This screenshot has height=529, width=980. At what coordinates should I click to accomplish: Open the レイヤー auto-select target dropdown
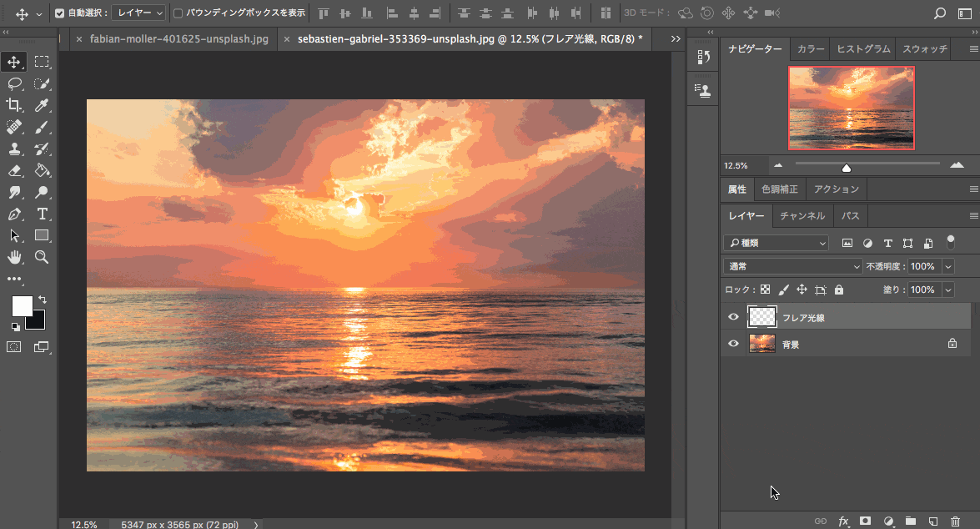click(x=138, y=13)
